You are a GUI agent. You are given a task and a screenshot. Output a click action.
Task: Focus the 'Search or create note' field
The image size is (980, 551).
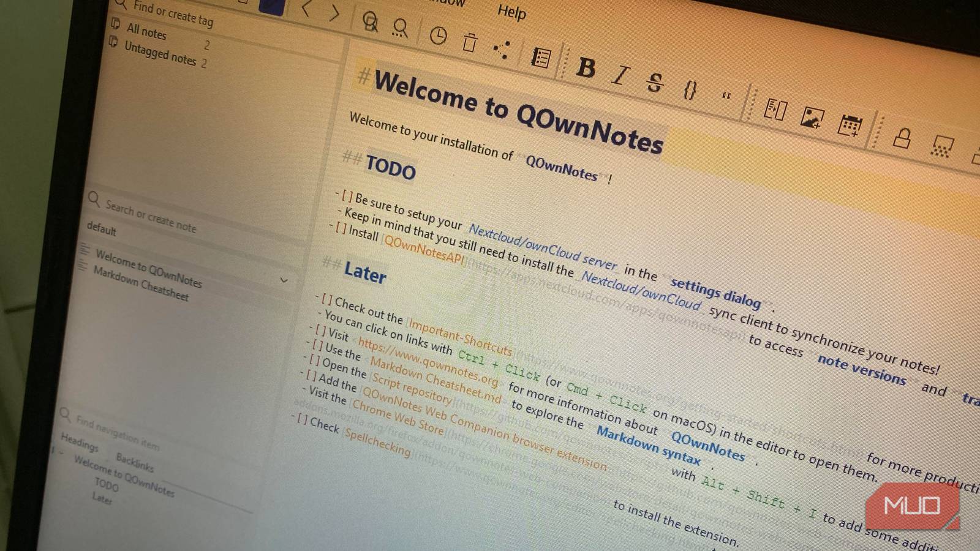point(151,217)
